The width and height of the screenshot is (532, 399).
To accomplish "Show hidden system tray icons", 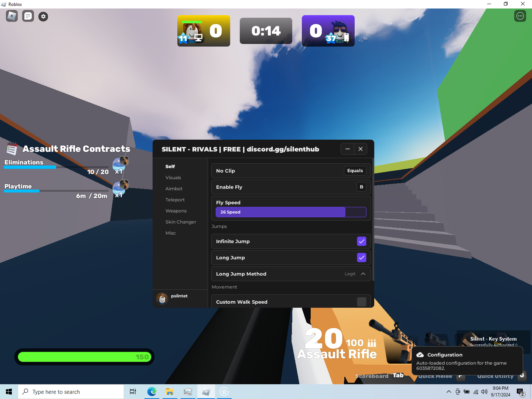I will (x=449, y=392).
